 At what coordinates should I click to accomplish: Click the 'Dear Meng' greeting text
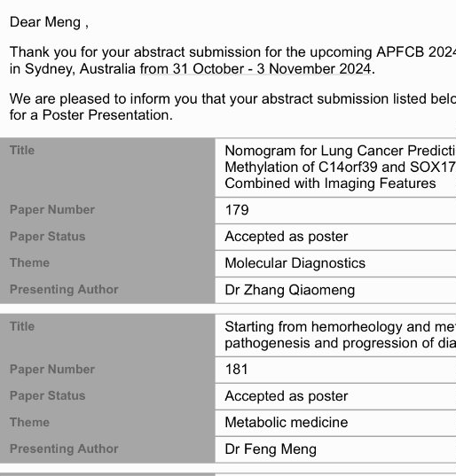[45, 22]
